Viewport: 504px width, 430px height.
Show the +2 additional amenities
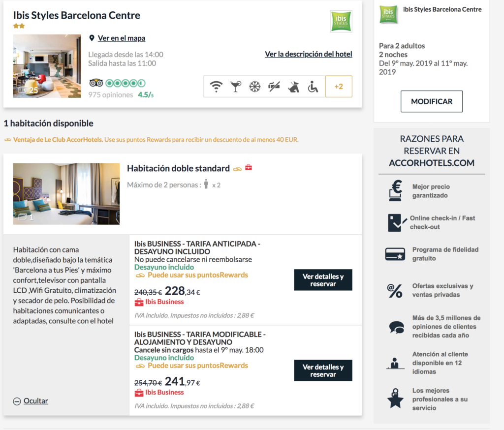(339, 87)
